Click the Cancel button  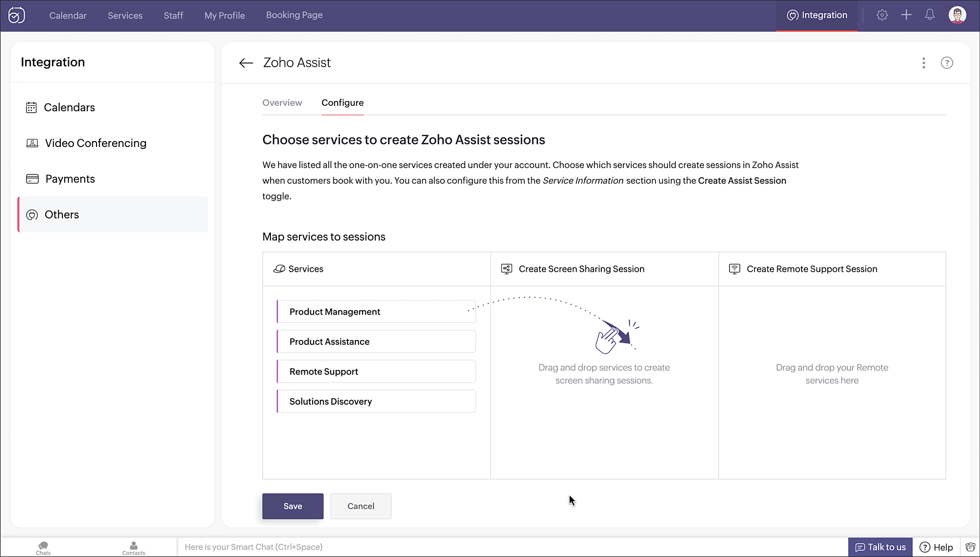coord(361,506)
